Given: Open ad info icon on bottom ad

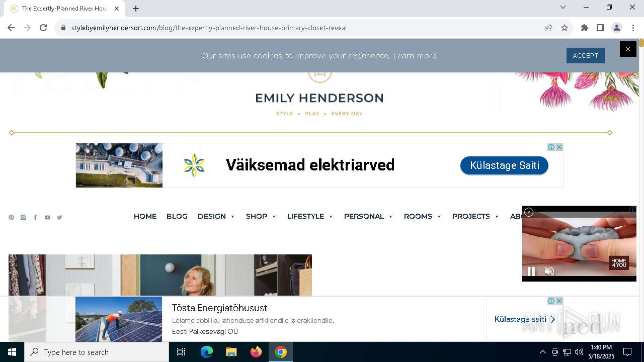Looking at the screenshot, I should pyautogui.click(x=551, y=301).
